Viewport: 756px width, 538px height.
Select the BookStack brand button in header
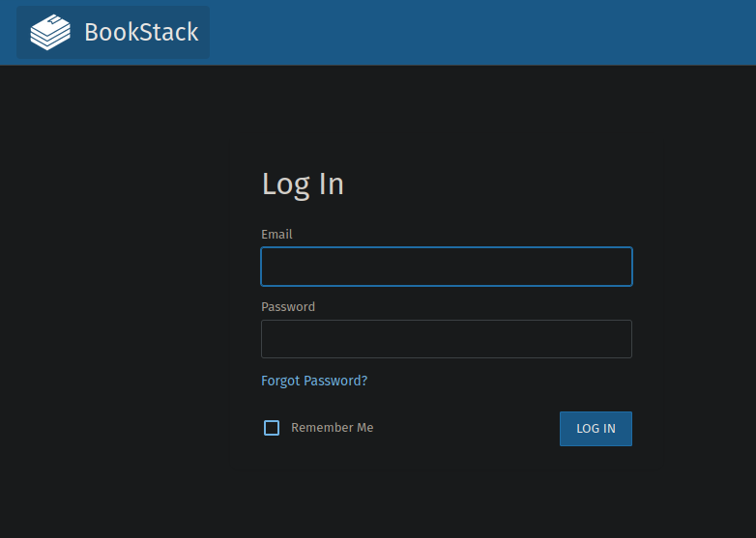[x=113, y=32]
